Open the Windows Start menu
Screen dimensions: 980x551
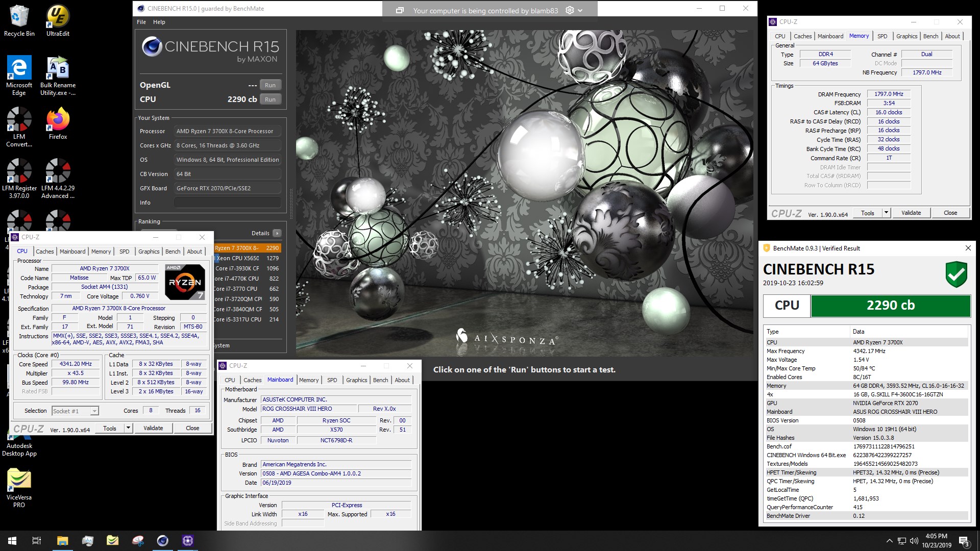(12, 541)
